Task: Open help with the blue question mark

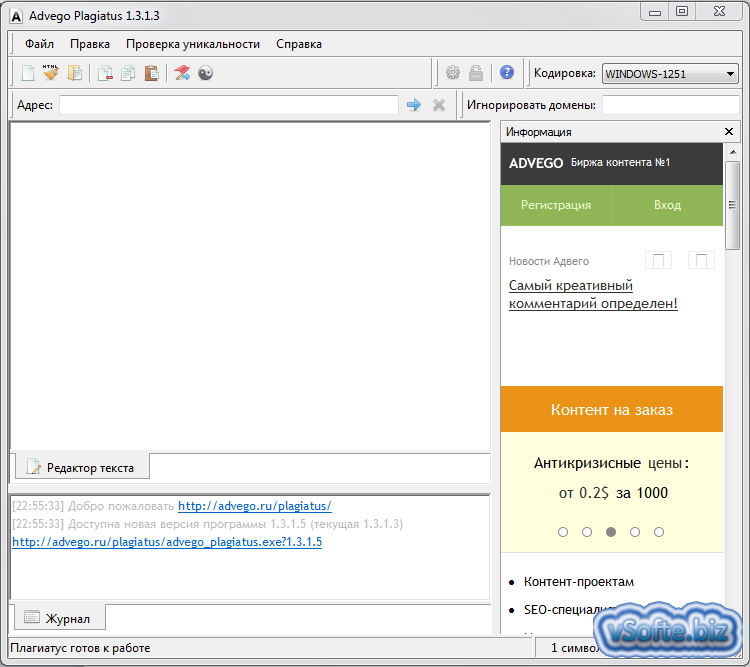Action: pos(507,72)
